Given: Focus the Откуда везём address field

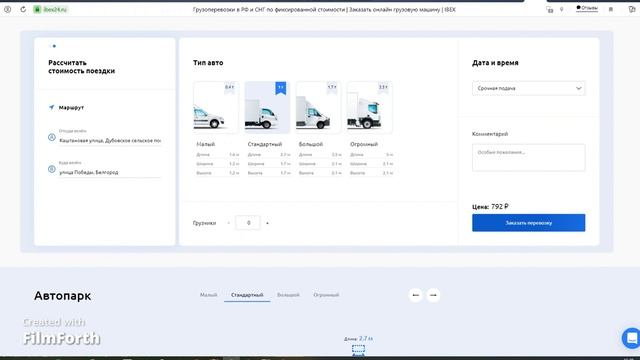Looking at the screenshot, I should click(110, 140).
